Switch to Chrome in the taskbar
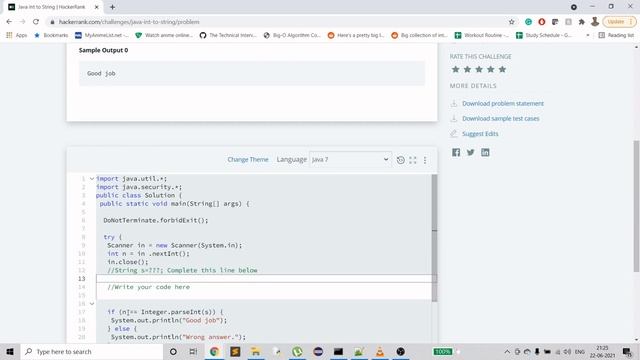Screen dimensions: 640x360 click(214, 351)
